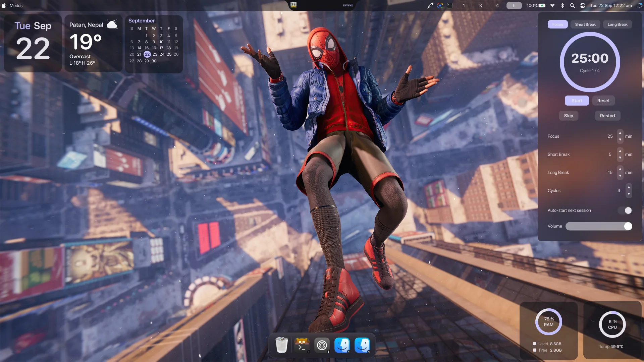
Task: Click the terminal square icon in menu bar
Action: pos(450,5)
